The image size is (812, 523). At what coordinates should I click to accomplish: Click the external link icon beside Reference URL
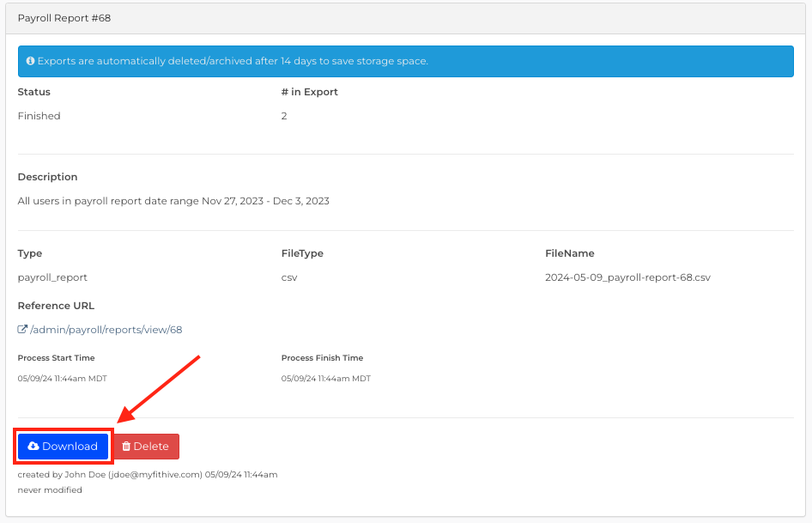[22, 329]
